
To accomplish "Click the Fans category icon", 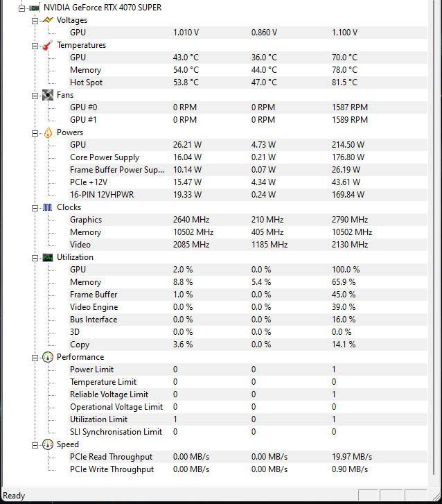I will click(x=47, y=95).
